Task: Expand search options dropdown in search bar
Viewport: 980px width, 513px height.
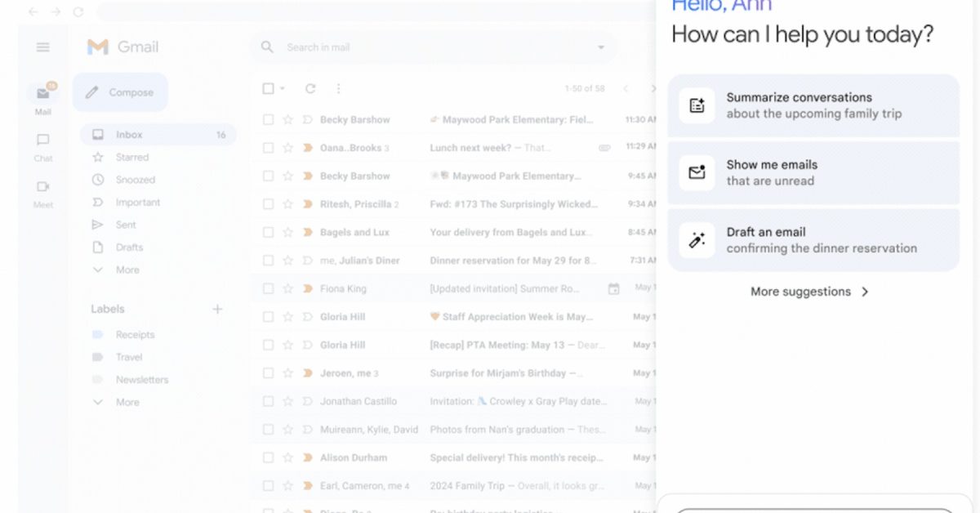Action: coord(601,47)
